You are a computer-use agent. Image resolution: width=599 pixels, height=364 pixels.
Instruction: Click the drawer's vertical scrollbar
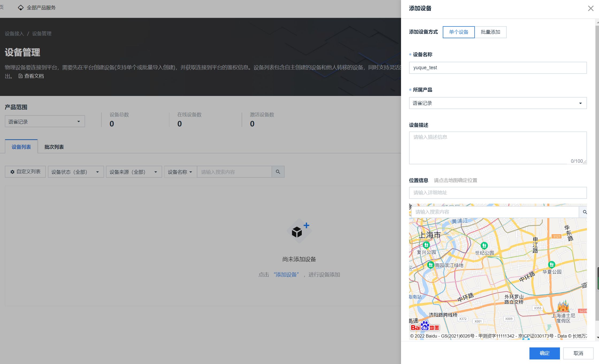click(x=597, y=160)
